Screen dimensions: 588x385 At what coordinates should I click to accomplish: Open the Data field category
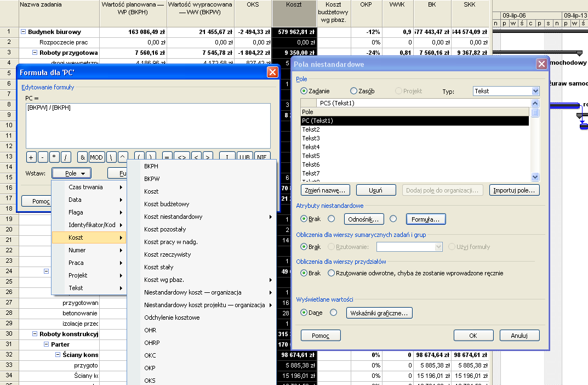click(x=89, y=200)
